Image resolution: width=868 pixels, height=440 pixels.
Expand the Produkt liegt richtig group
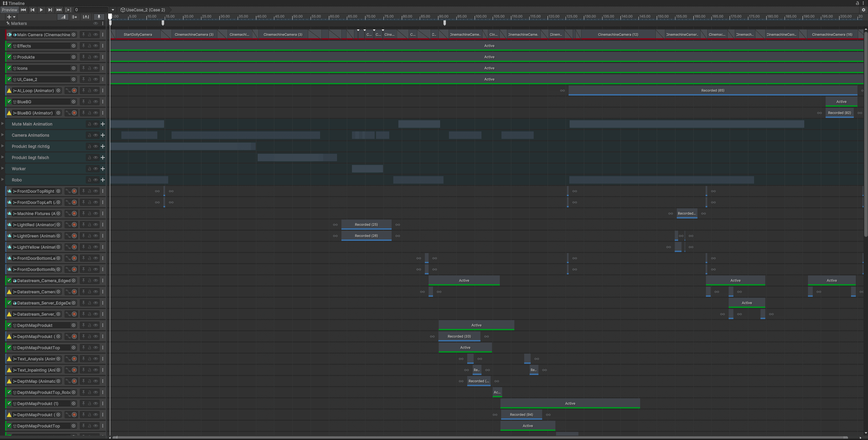pyautogui.click(x=3, y=146)
